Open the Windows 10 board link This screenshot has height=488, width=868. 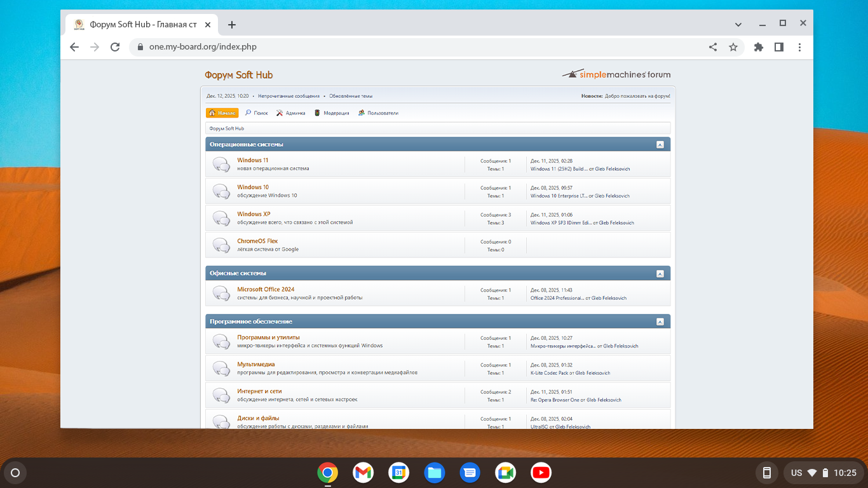click(x=253, y=187)
